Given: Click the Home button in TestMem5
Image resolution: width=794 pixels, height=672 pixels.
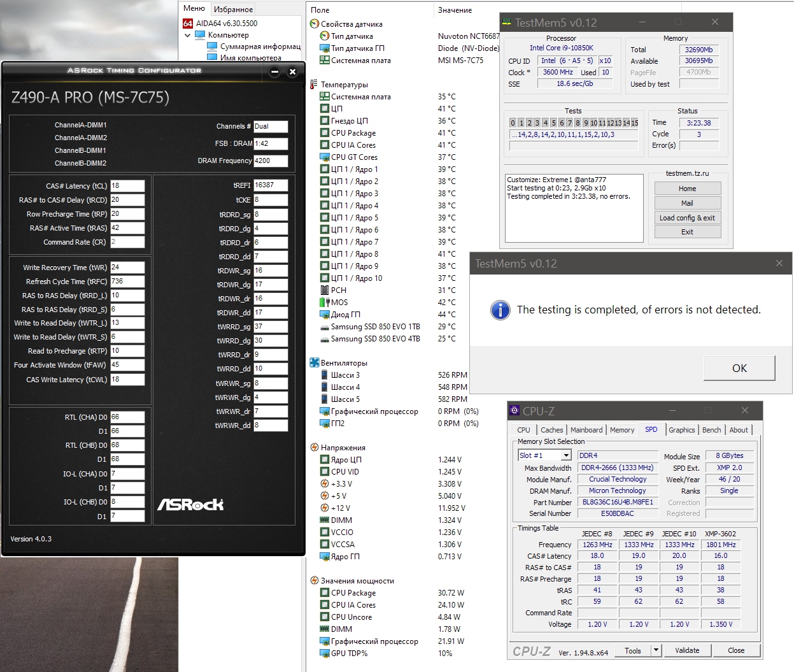Looking at the screenshot, I should click(x=687, y=189).
